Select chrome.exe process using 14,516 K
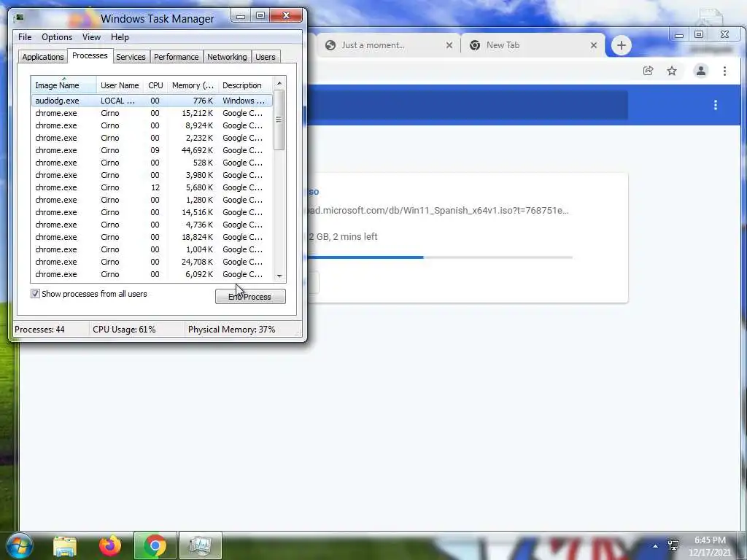Screen dimensions: 747x560 [152, 212]
